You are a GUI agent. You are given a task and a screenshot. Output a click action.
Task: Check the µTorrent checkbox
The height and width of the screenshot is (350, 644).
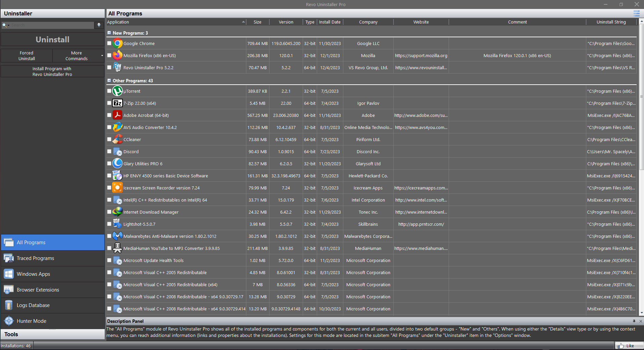pos(109,91)
